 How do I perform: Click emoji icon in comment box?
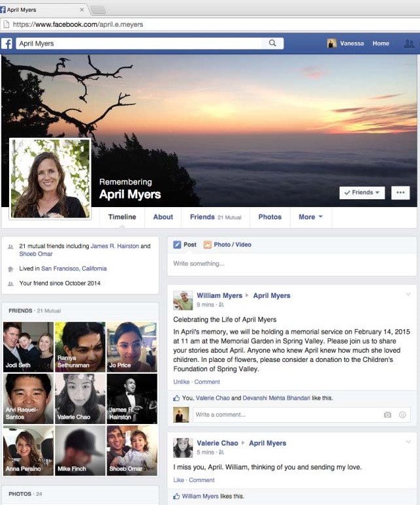point(402,415)
